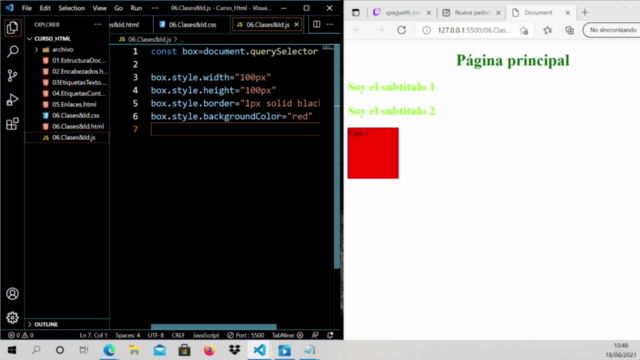Open the Search view in activity bar
Viewport: 640px width, 360px height.
pyautogui.click(x=12, y=51)
